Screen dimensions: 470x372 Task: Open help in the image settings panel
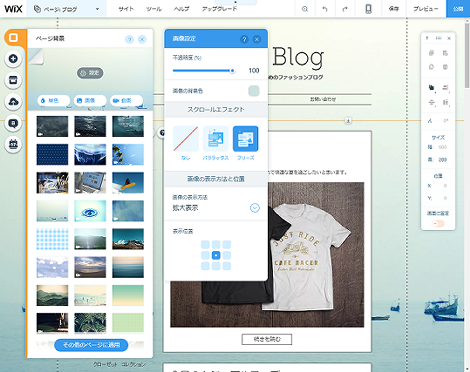tap(244, 39)
